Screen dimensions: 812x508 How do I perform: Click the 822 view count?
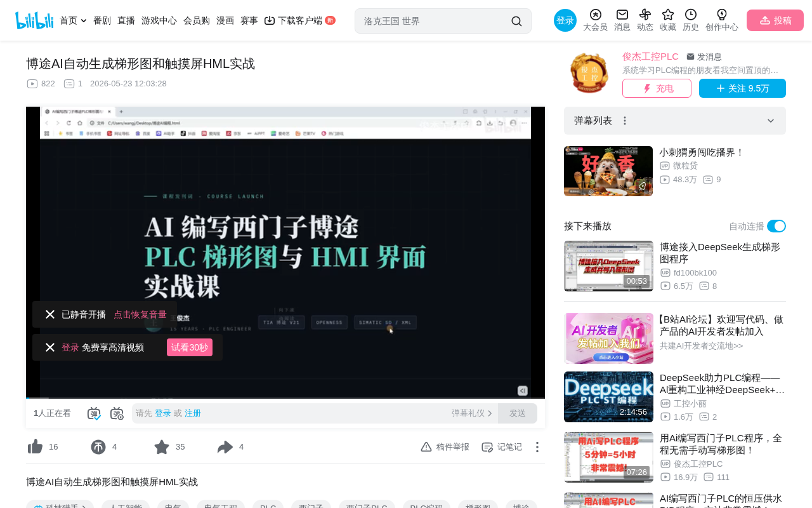48,84
